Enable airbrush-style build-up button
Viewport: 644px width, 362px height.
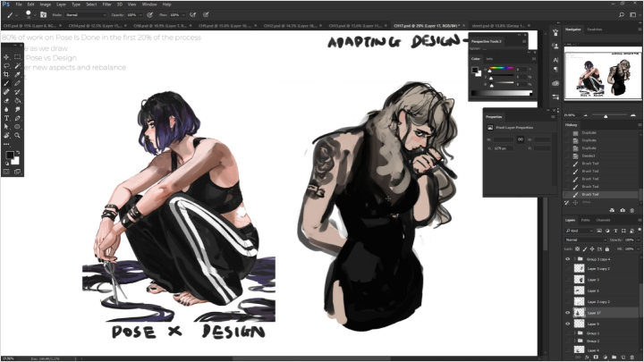[192, 15]
